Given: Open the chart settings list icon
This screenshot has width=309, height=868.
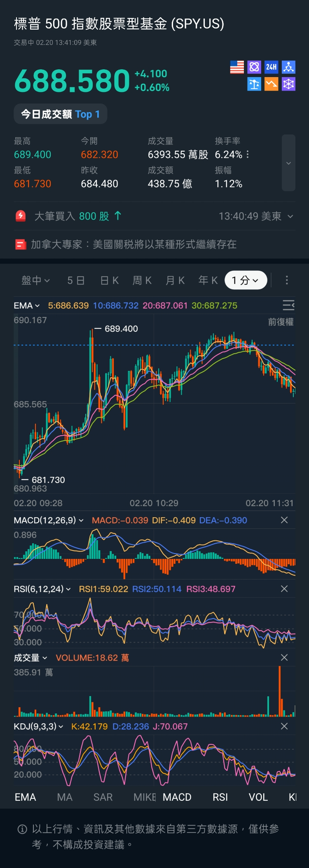Looking at the screenshot, I should coord(288,305).
